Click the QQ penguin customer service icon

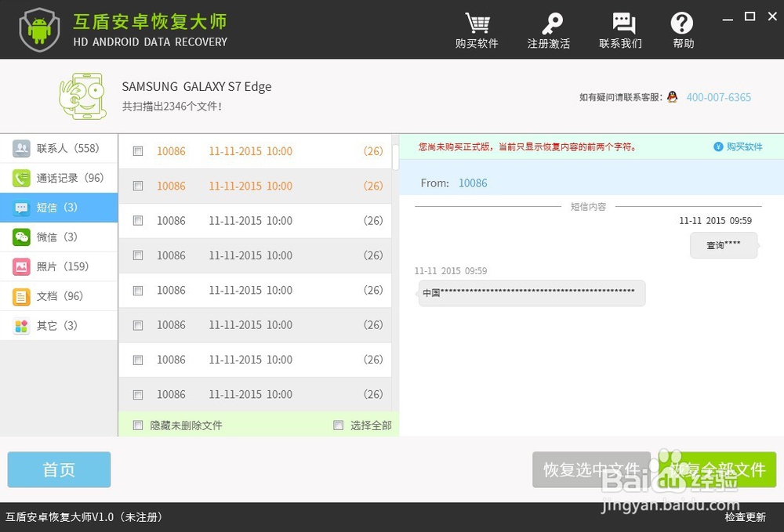[x=673, y=97]
